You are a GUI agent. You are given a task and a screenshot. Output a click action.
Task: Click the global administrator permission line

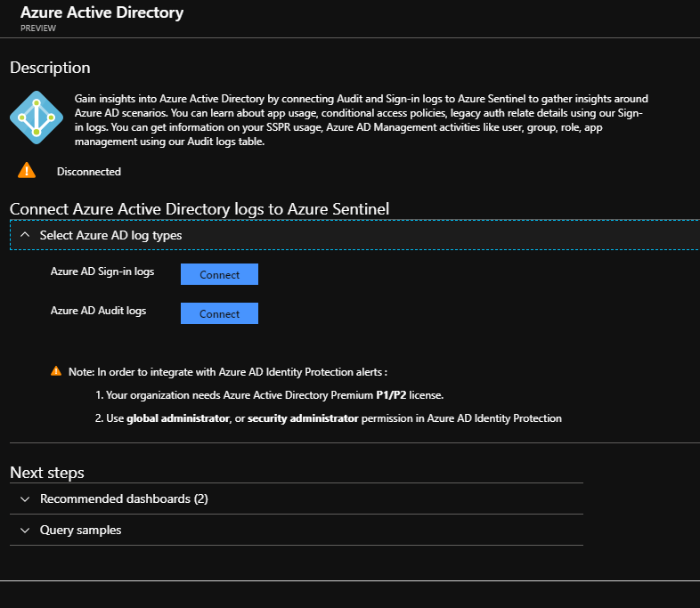click(x=328, y=418)
